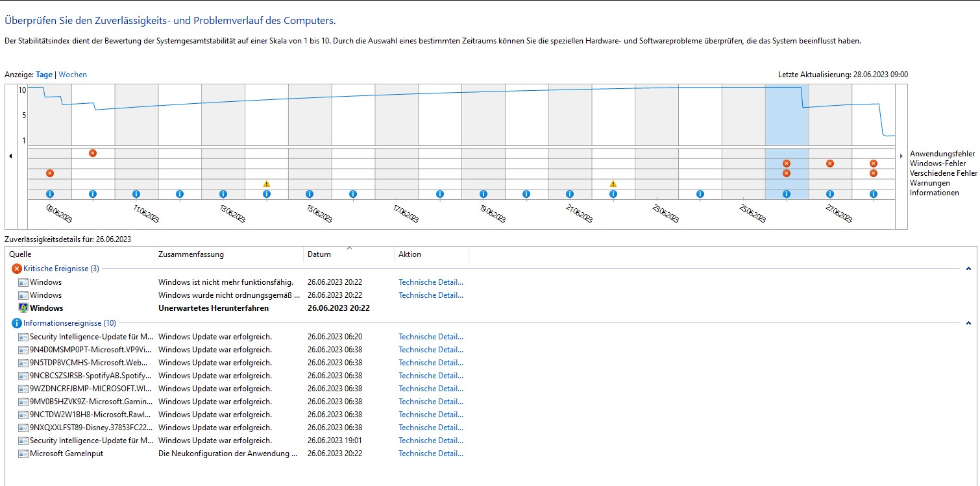
Task: Click the miscellaneous error icon on 09.06.2023
Action: (x=50, y=173)
